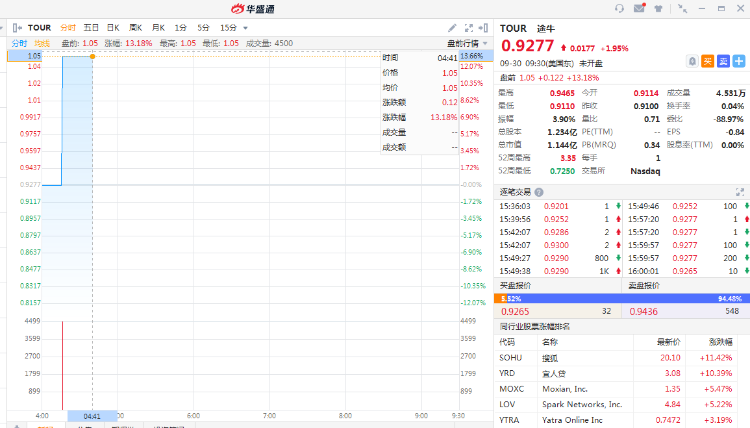Screen dimensions: 750x428
Task: Open the 15分 interval dropdown
Action: click(x=234, y=27)
